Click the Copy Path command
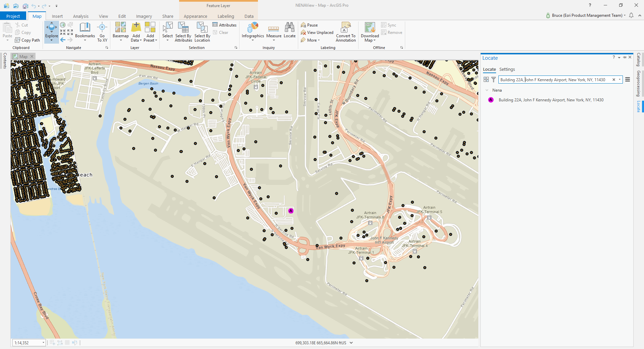The width and height of the screenshot is (644, 349). pyautogui.click(x=27, y=40)
